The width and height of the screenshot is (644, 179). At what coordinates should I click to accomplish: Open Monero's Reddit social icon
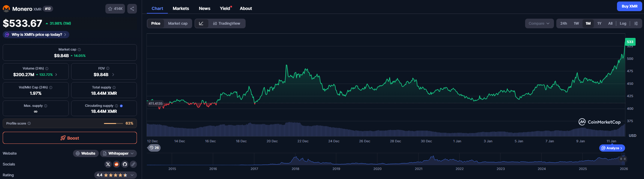(x=116, y=164)
